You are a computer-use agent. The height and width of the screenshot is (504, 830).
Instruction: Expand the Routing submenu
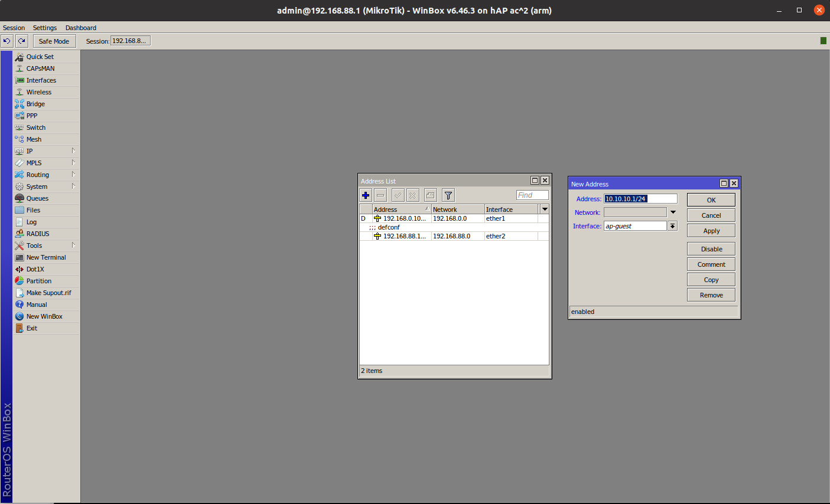click(46, 175)
